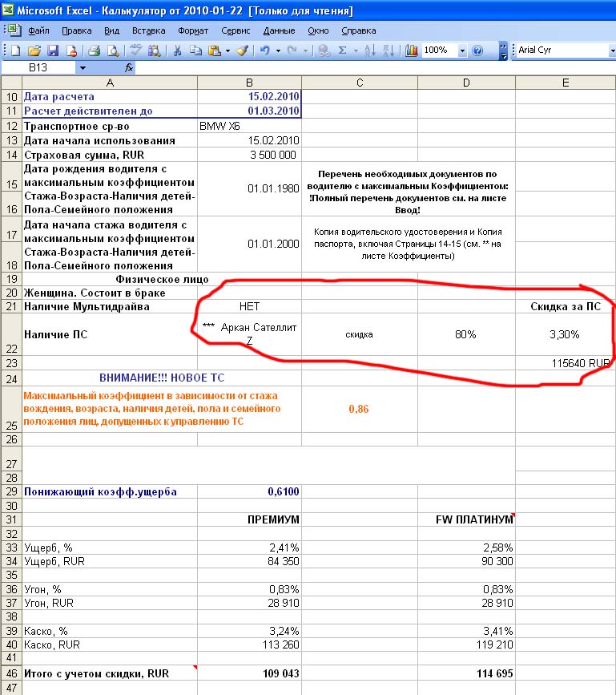Click cell containing 01.01.2000
Screen dimensions: 616x695
[249, 244]
